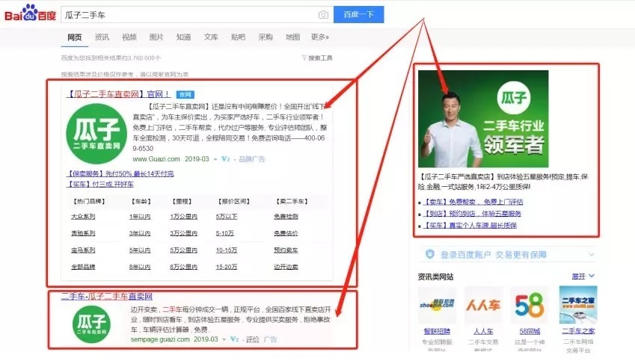Screen dimensions: 635x364
Task: Open 搜索工具 filter options
Action: [317, 58]
